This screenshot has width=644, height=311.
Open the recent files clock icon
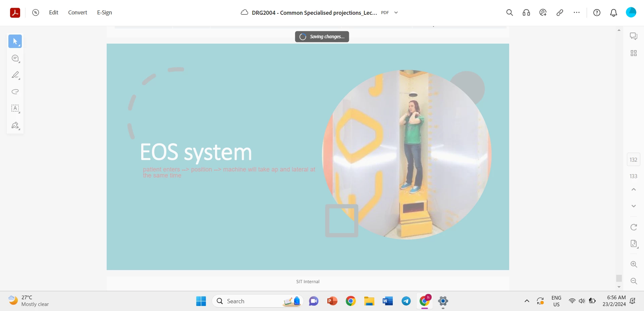(36, 13)
